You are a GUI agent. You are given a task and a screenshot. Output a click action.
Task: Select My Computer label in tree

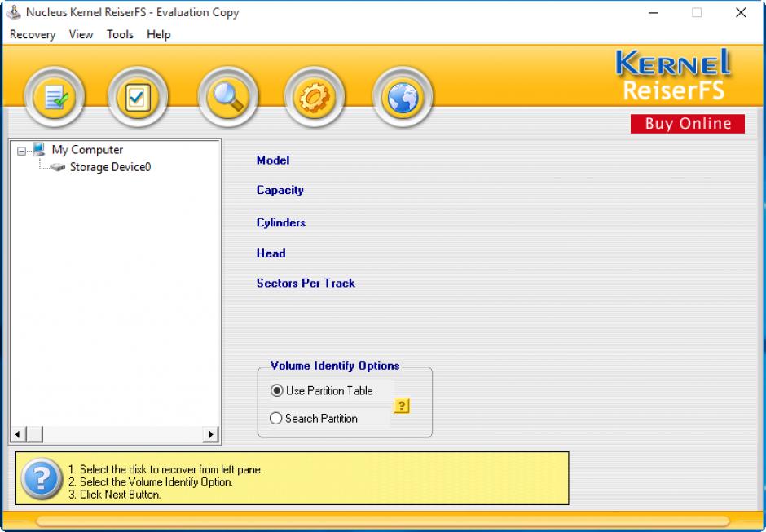87,149
